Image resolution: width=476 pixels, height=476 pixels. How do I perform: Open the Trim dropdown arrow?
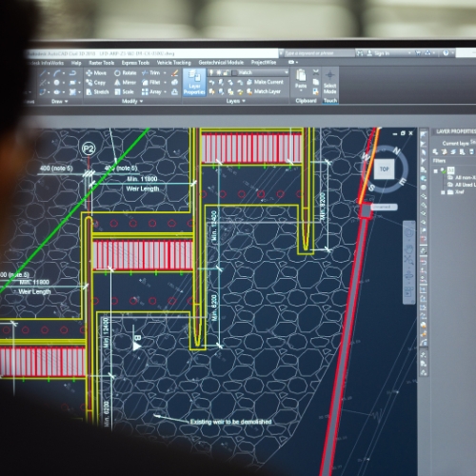click(x=165, y=73)
